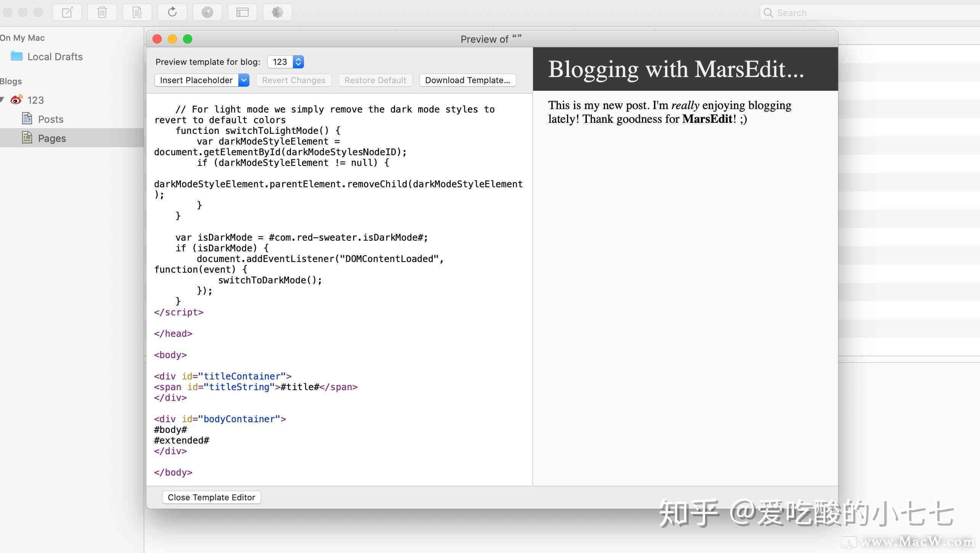Click the </body> closing tag line
The height and width of the screenshot is (553, 980).
173,473
